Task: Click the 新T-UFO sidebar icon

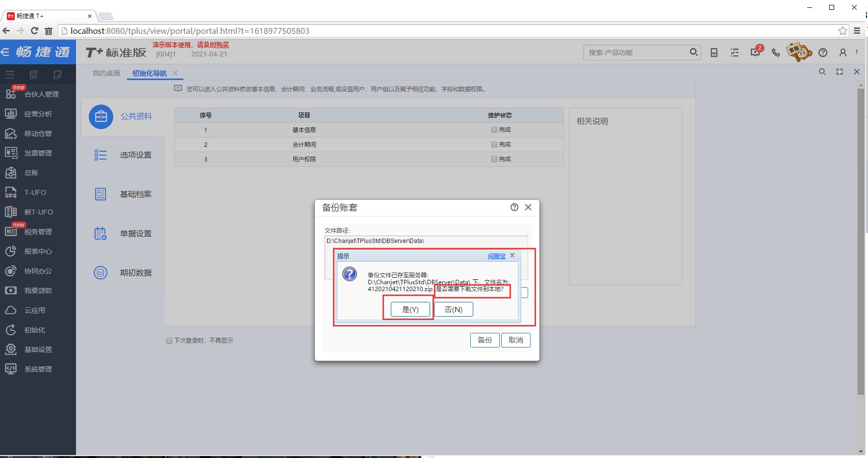Action: (x=11, y=212)
